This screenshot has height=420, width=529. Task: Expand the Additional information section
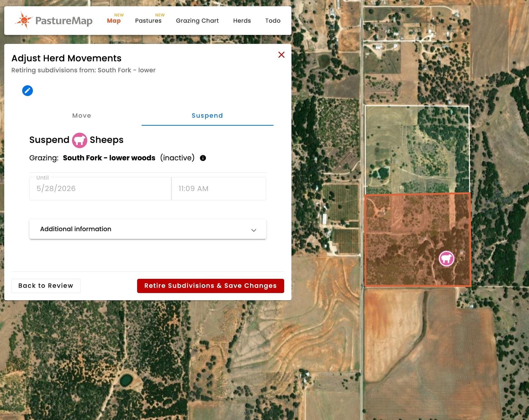coord(148,229)
